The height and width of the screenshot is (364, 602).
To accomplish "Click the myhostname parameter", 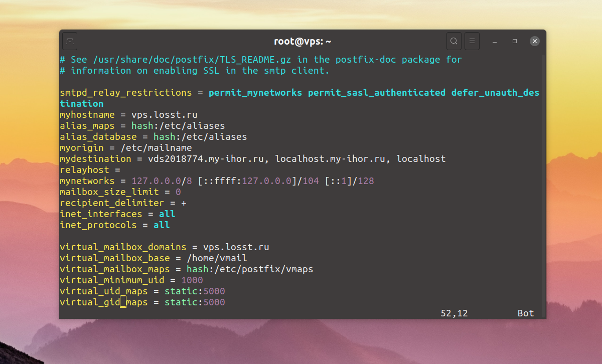I will pos(87,115).
